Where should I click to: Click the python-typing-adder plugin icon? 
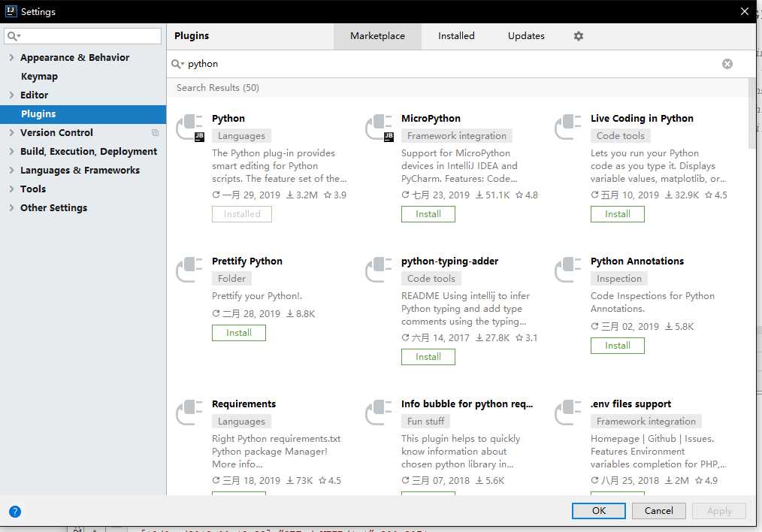click(379, 270)
